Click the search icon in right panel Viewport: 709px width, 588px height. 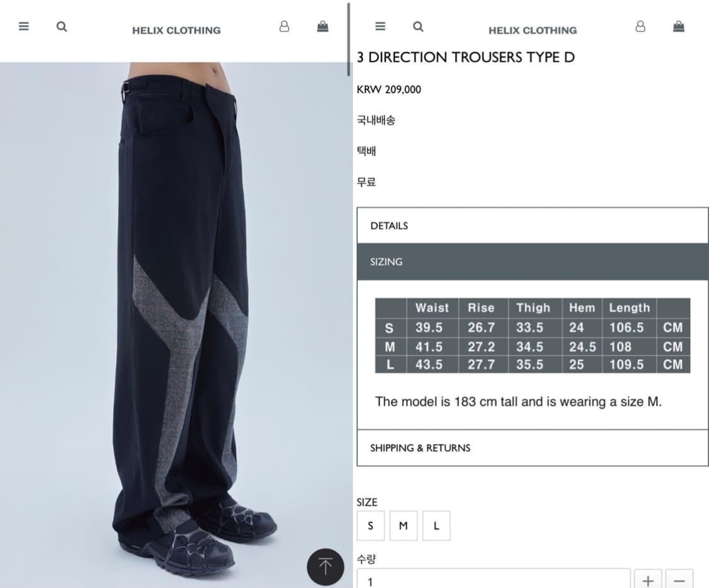click(x=418, y=26)
